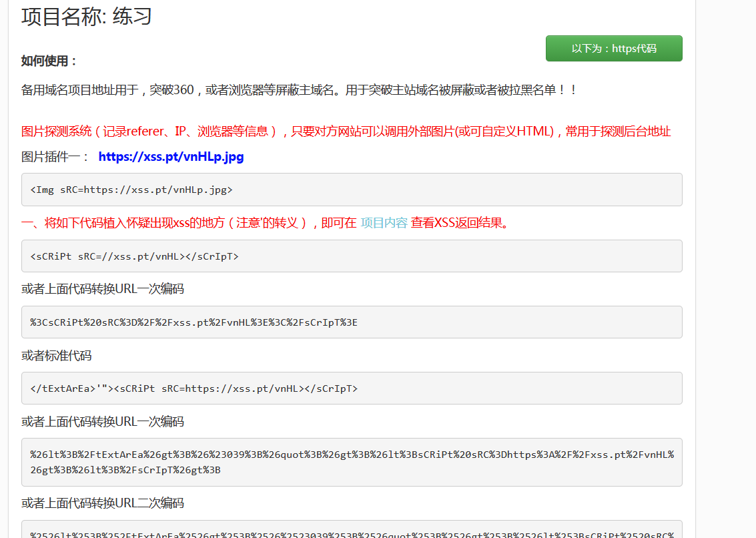Viewport: 756px width, 538px height.
Task: Click the 图片插件一 label
Action: 55,157
